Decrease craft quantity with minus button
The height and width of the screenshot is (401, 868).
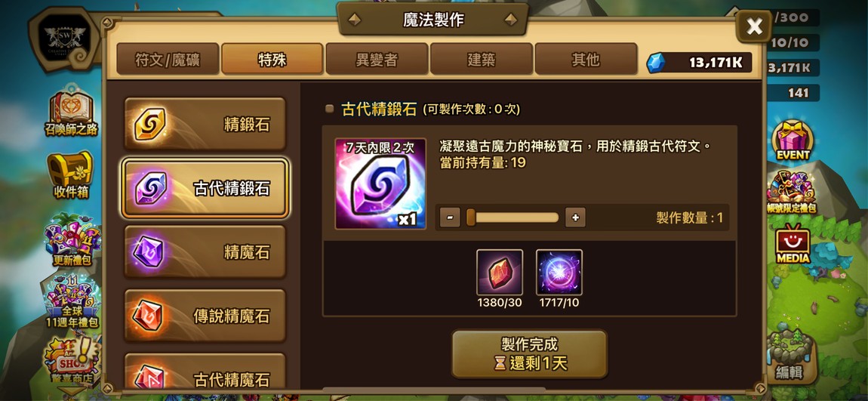[x=450, y=217]
